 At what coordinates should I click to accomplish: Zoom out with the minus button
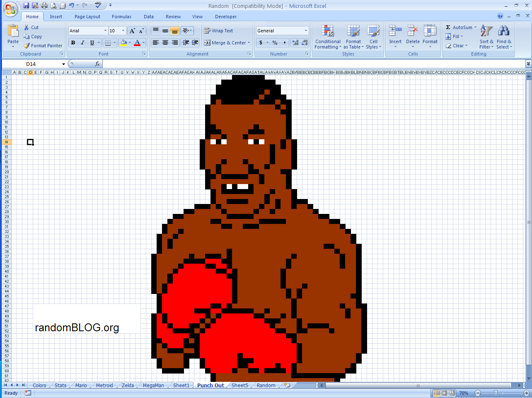478,393
